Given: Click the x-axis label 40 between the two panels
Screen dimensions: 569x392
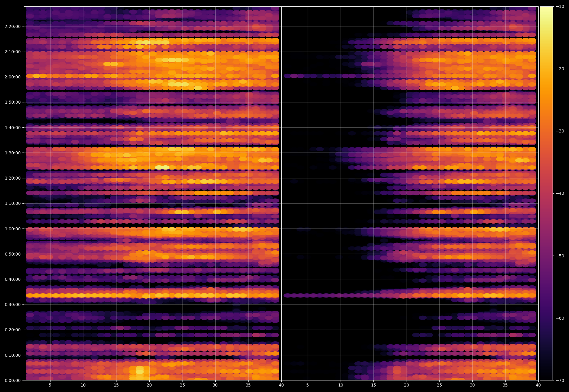Looking at the screenshot, I should (281, 385).
